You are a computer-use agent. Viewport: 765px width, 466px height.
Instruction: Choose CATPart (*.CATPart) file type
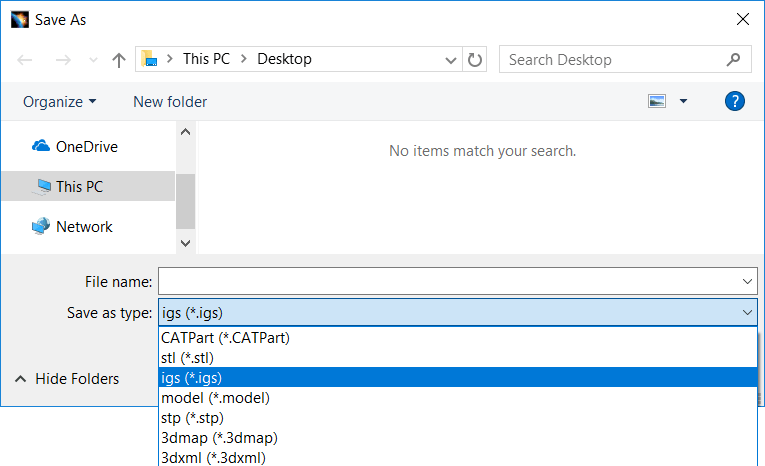tap(225, 338)
